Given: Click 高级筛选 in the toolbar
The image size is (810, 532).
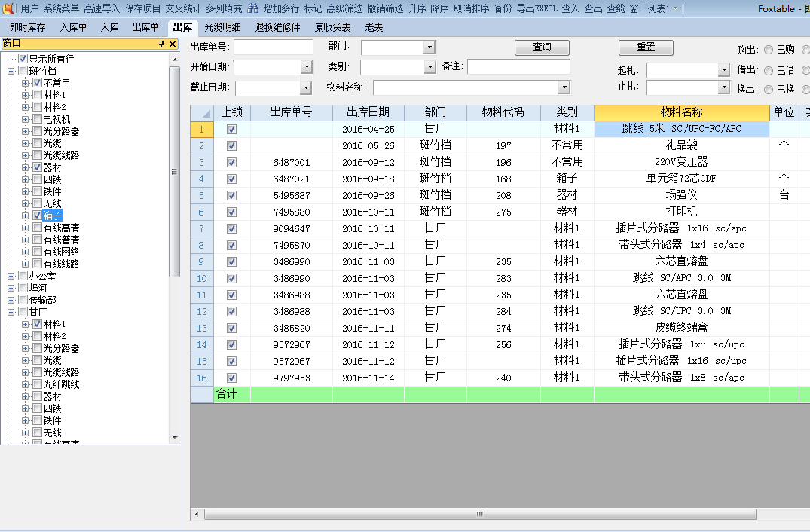Looking at the screenshot, I should [x=344, y=8].
